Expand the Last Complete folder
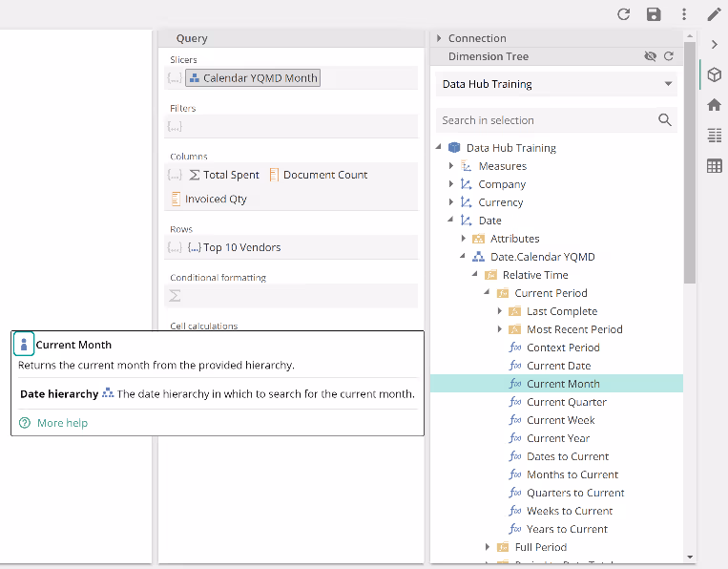728x569 pixels. [x=500, y=311]
